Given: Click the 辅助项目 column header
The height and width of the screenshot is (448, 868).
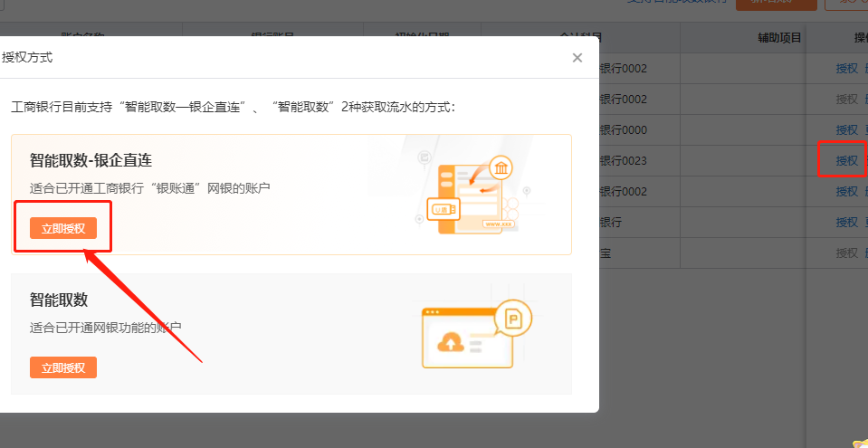Looking at the screenshot, I should point(780,38).
